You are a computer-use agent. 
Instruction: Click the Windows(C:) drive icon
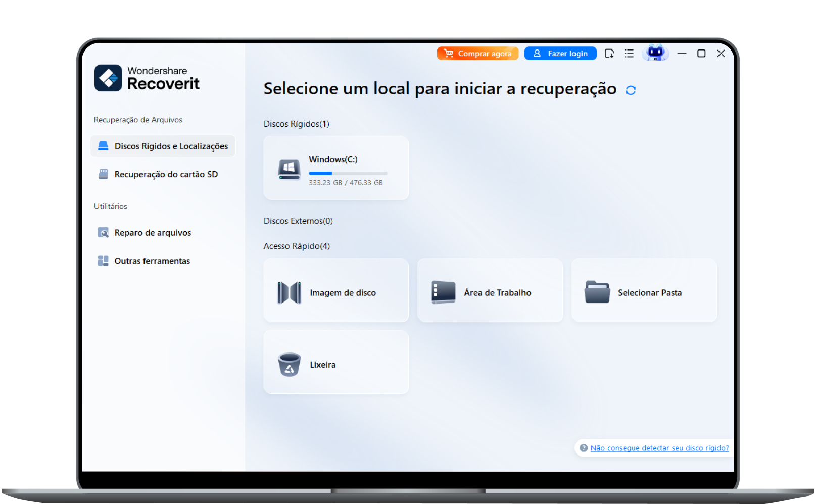(x=289, y=169)
